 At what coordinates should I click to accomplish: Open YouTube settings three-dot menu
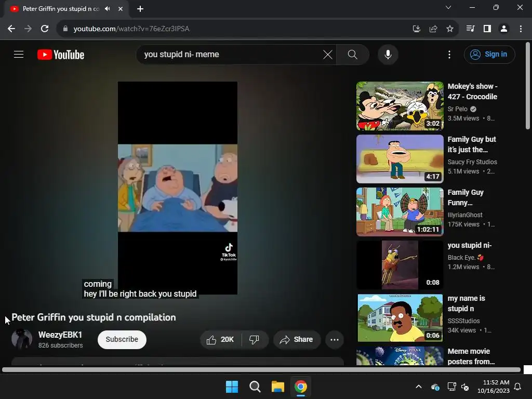(x=449, y=54)
